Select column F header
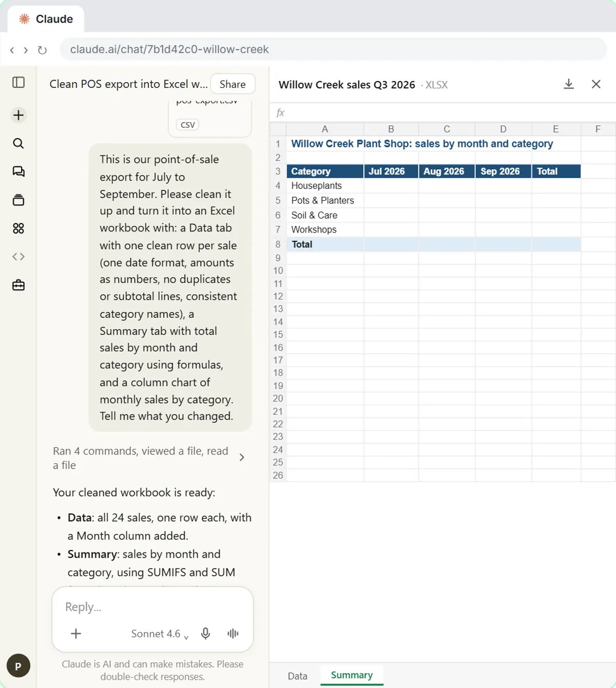 pos(598,129)
